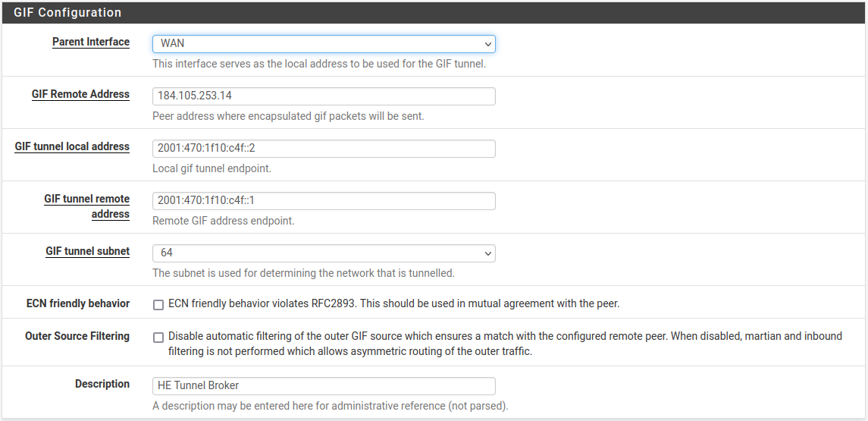Enable the ECN friendly behavior checkbox
This screenshot has height=421, width=868.
click(158, 305)
